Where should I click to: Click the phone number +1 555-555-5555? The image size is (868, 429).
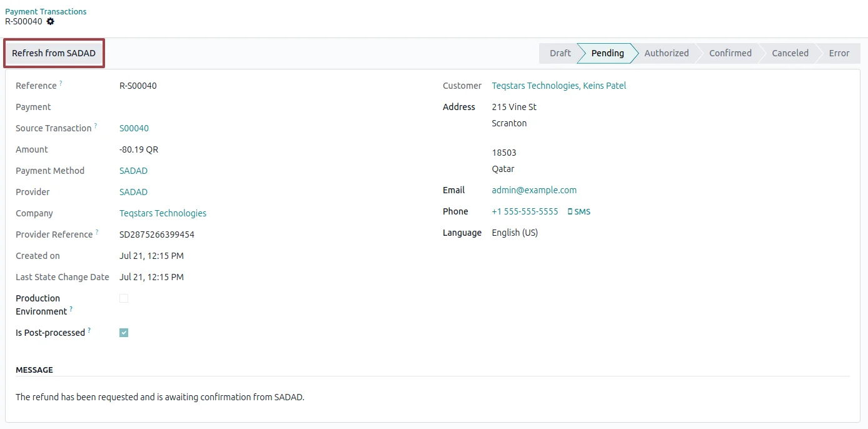point(525,211)
